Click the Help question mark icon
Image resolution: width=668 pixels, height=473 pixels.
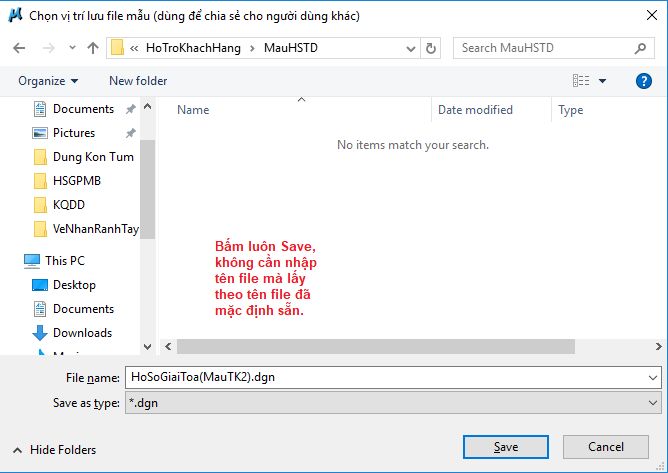click(x=644, y=81)
